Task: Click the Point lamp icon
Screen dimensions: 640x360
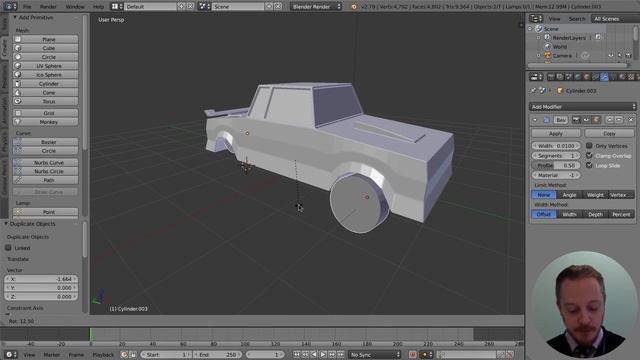Action: tap(18, 212)
